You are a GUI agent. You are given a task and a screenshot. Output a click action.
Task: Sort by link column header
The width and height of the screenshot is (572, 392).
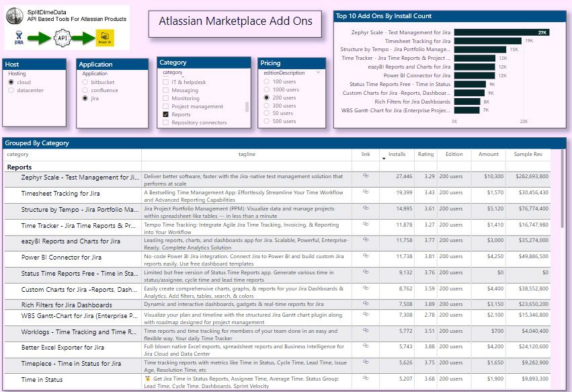tap(366, 154)
